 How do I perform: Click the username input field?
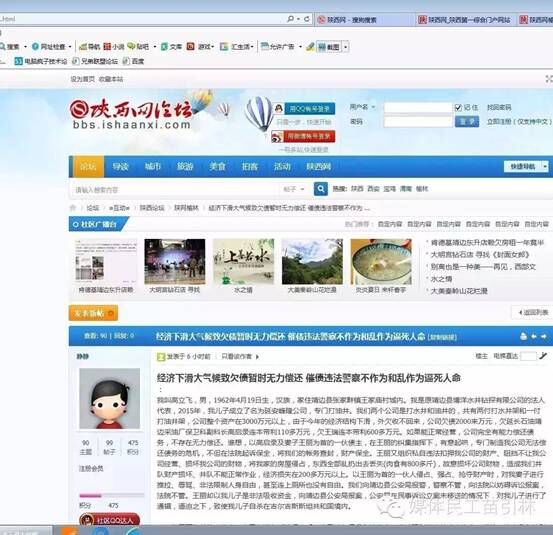(x=418, y=107)
